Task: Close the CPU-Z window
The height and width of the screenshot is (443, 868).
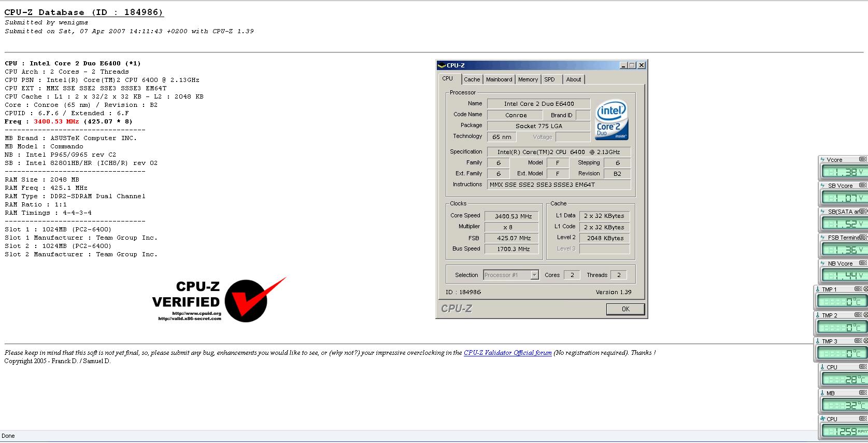Action: point(642,65)
